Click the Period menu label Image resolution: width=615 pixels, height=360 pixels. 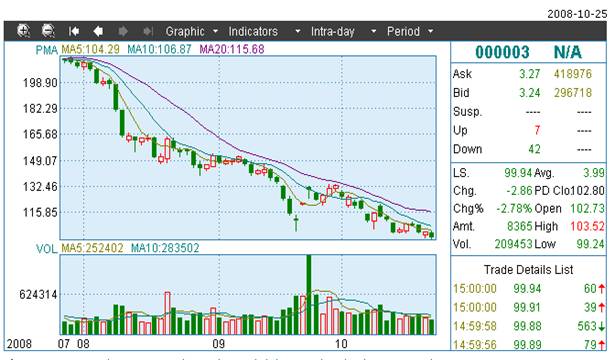403,31
